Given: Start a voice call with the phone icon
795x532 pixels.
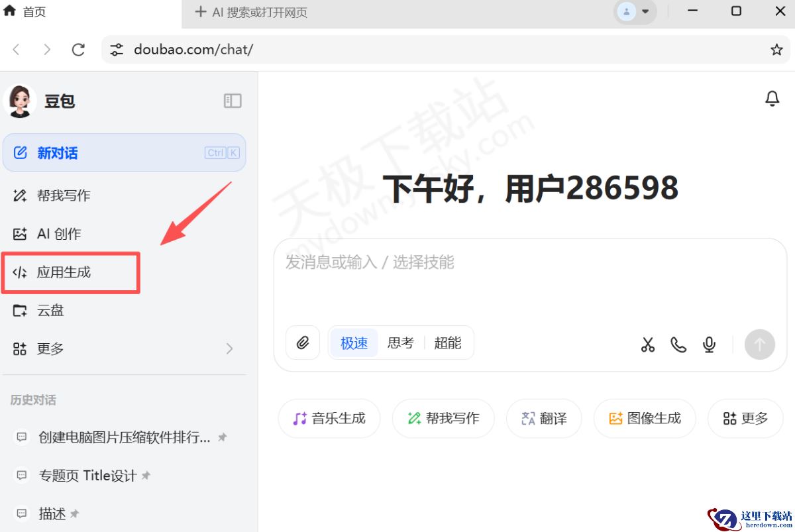Looking at the screenshot, I should [x=678, y=344].
